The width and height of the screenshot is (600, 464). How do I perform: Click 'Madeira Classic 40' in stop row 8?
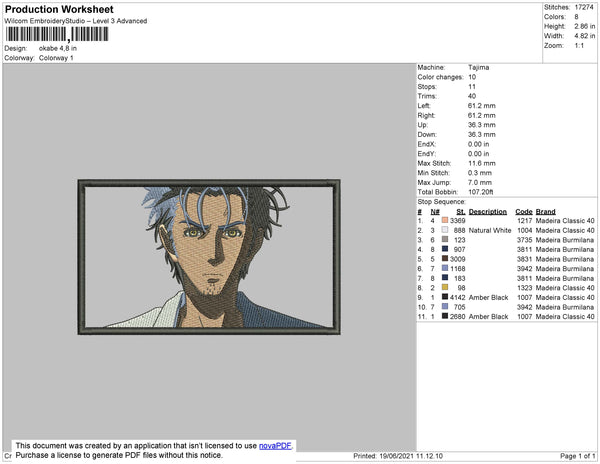pyautogui.click(x=565, y=288)
